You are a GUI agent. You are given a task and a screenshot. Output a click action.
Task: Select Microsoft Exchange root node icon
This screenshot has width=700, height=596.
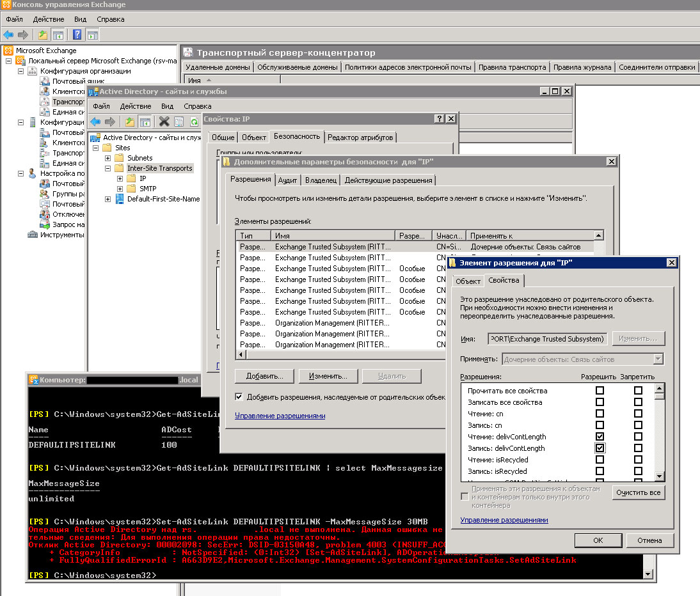click(x=8, y=51)
